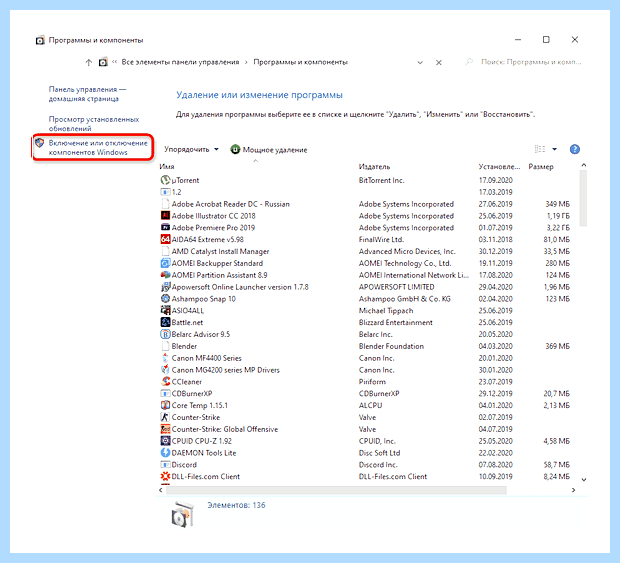Click the AIDA64 Extreme icon
This screenshot has height=563, width=620.
pos(165,240)
